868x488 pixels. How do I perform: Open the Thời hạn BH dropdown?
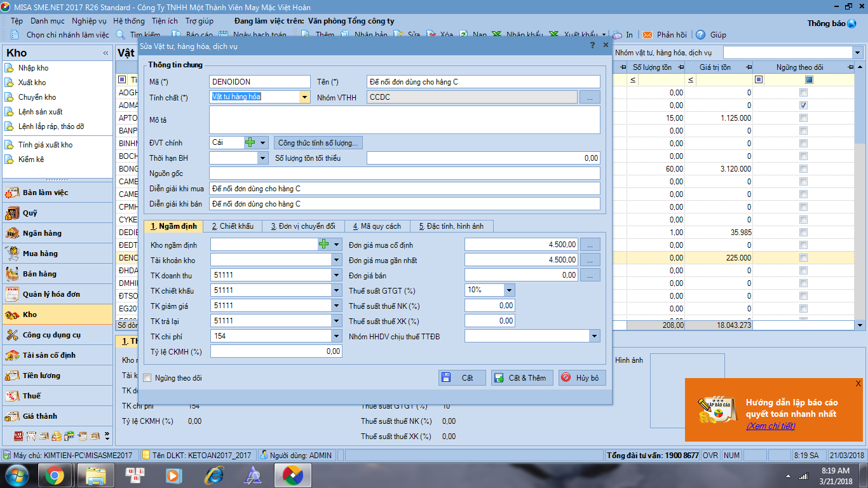tap(263, 158)
